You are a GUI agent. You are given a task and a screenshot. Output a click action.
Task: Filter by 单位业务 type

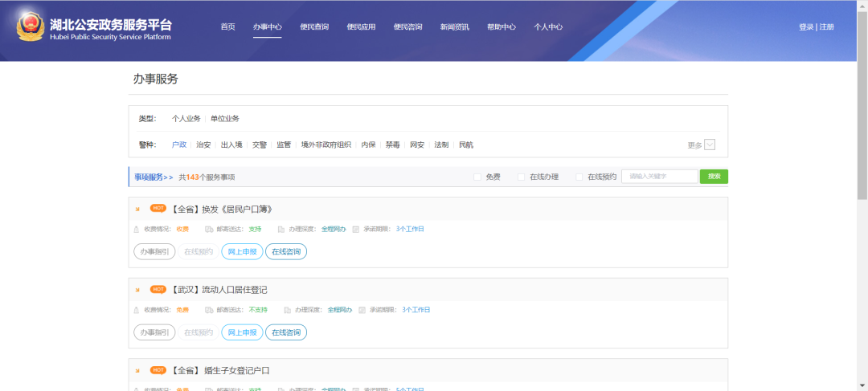coord(225,118)
